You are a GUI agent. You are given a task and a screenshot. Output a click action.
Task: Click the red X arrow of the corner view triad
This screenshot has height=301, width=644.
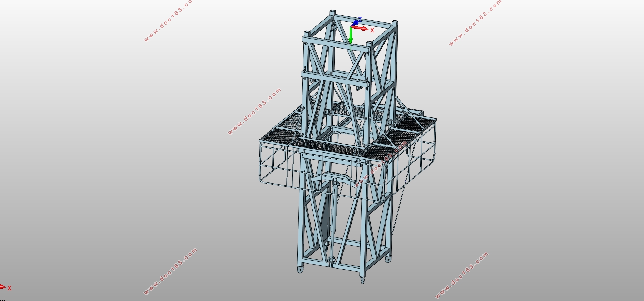[3, 287]
